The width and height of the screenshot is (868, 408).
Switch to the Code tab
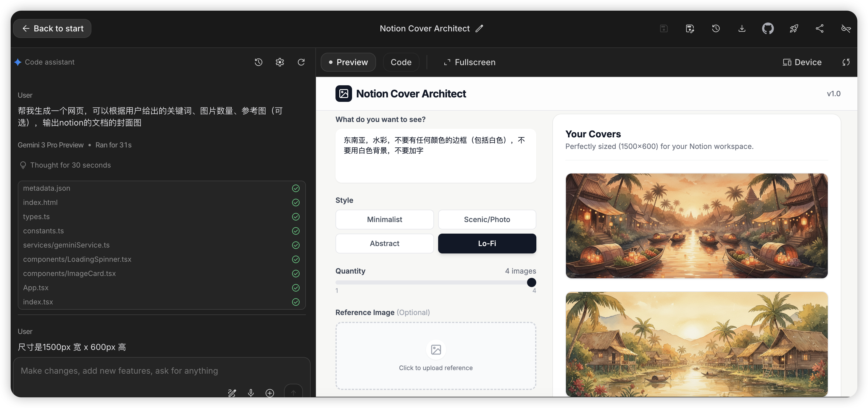point(401,62)
